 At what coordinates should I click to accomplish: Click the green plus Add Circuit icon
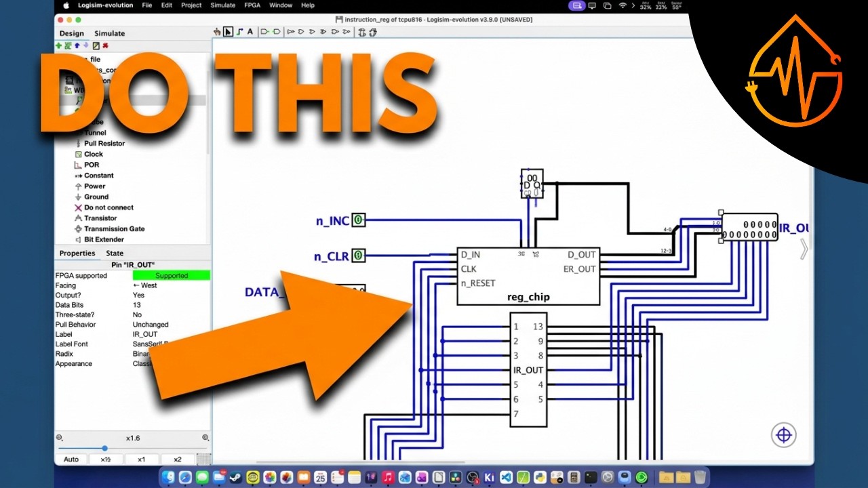[59, 45]
